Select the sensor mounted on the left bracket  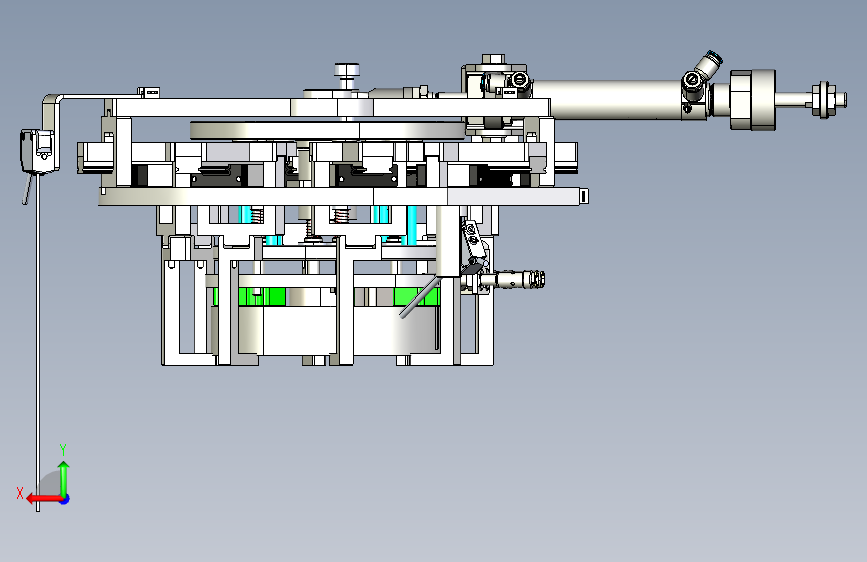38,150
